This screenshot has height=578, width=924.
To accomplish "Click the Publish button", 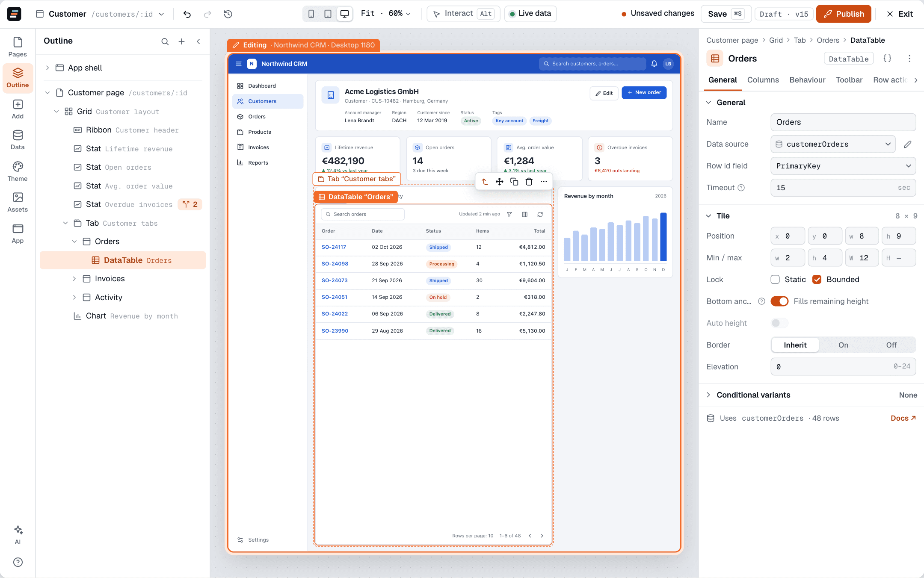I will pyautogui.click(x=844, y=14).
